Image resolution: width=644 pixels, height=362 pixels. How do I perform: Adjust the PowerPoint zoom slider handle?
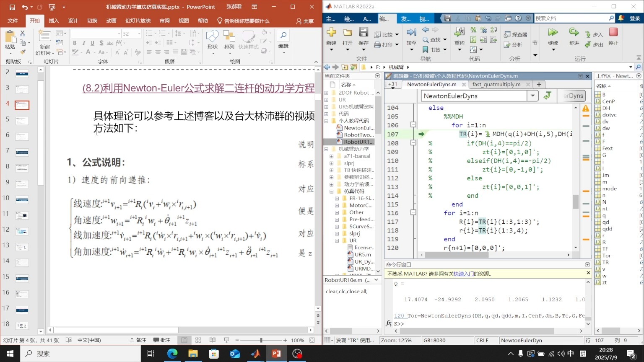point(261,340)
